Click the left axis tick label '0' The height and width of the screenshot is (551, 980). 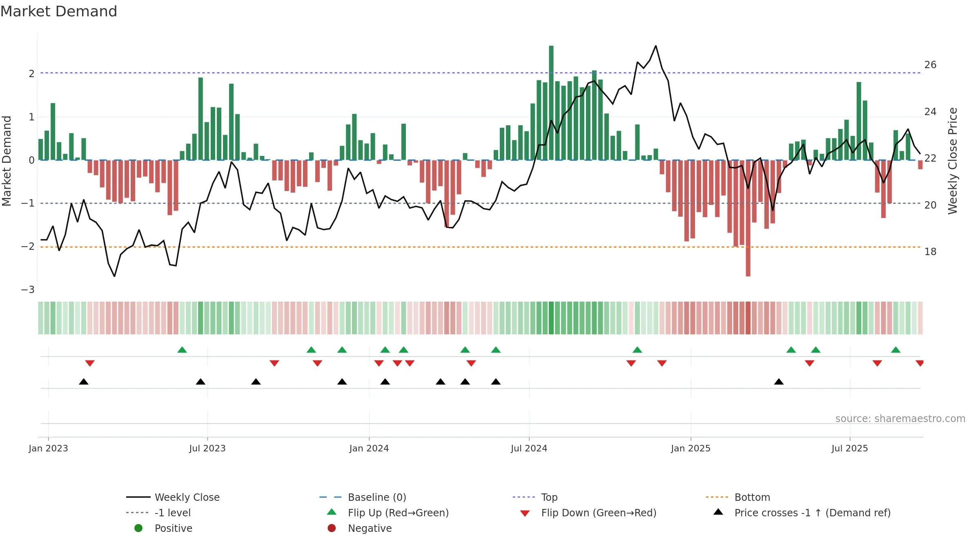point(31,160)
